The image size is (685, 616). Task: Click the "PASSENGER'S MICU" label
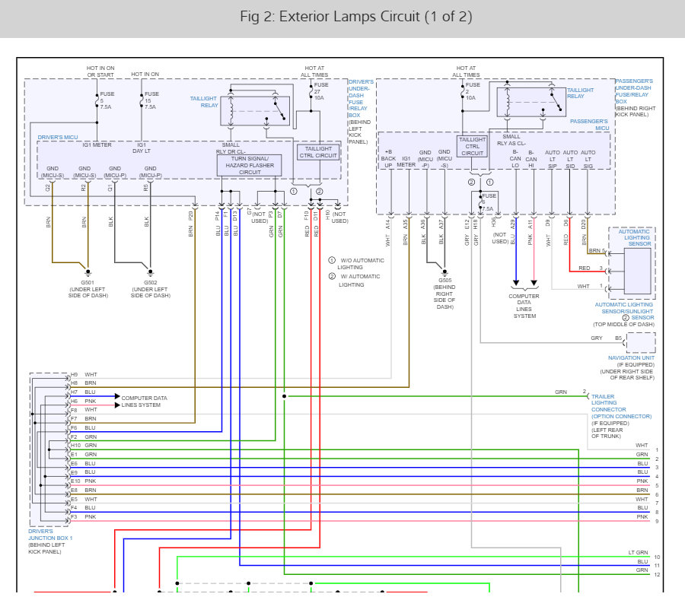click(589, 125)
